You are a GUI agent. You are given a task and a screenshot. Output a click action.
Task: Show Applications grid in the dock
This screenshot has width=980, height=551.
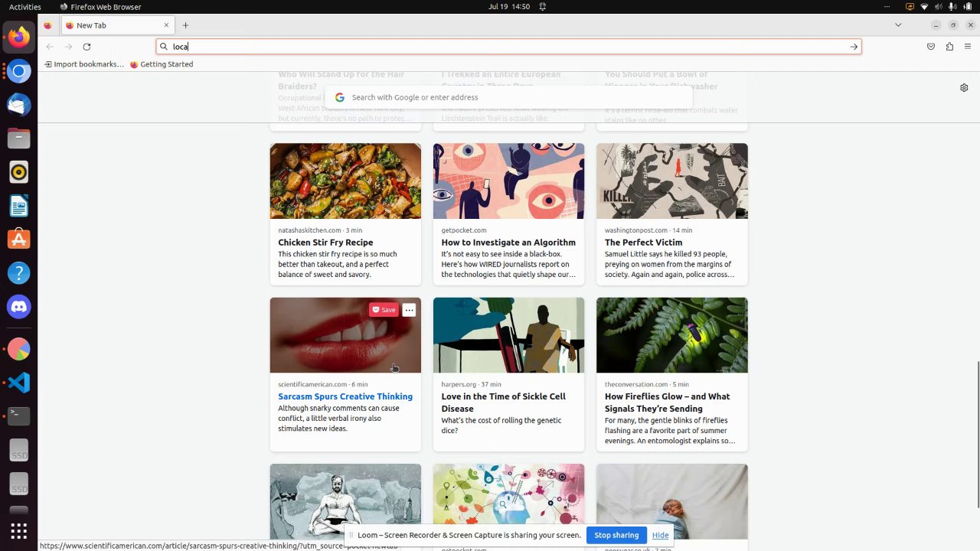click(19, 530)
